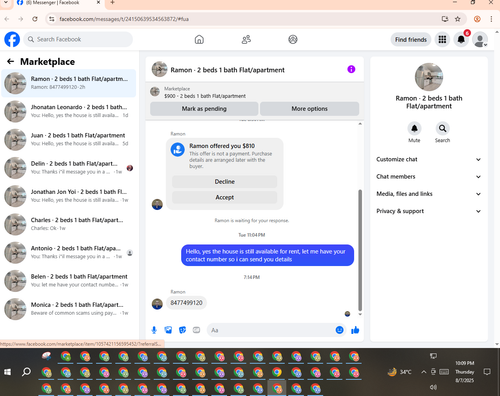The image size is (500, 396).
Task: Expand Media, files and links section
Action: [x=429, y=194]
